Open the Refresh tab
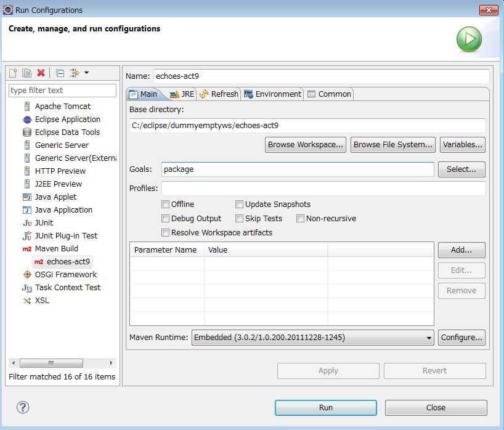The width and height of the screenshot is (504, 430). pos(219,94)
